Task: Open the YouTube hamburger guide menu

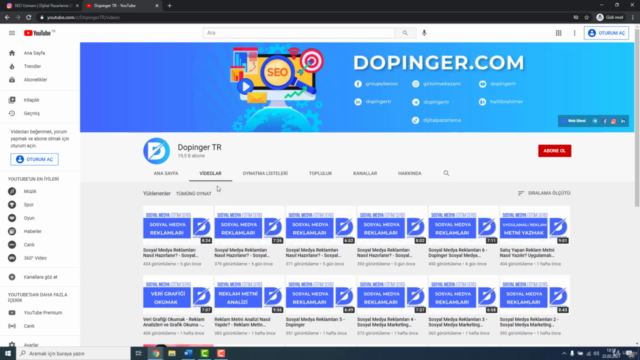Action: tap(12, 33)
